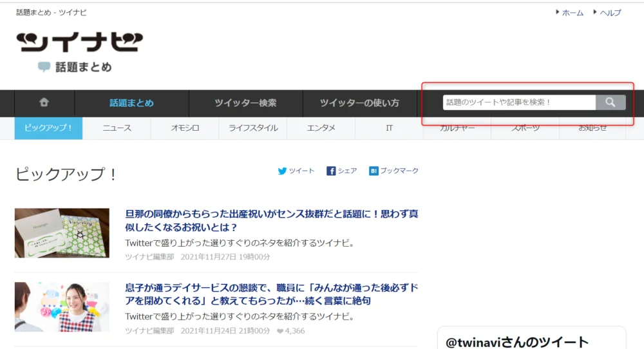Click the Hatena bookmark B! icon
644x349 pixels.
(374, 171)
